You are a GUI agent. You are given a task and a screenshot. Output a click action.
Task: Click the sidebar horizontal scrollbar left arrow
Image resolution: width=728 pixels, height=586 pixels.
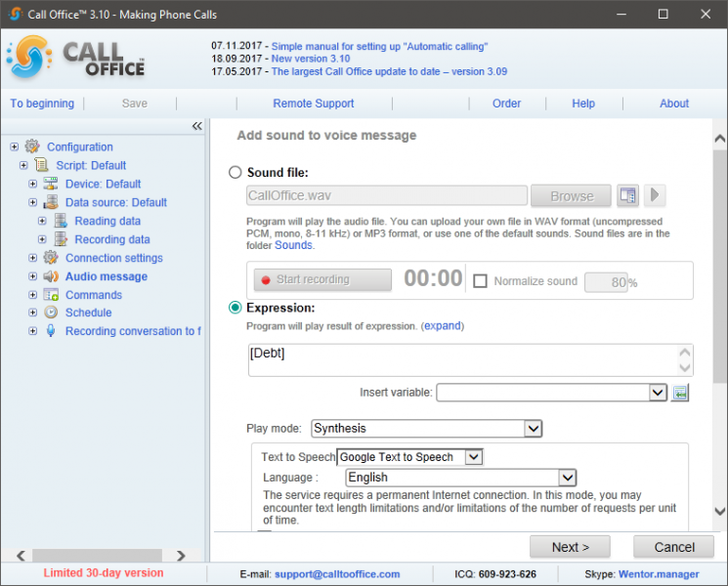[21, 556]
